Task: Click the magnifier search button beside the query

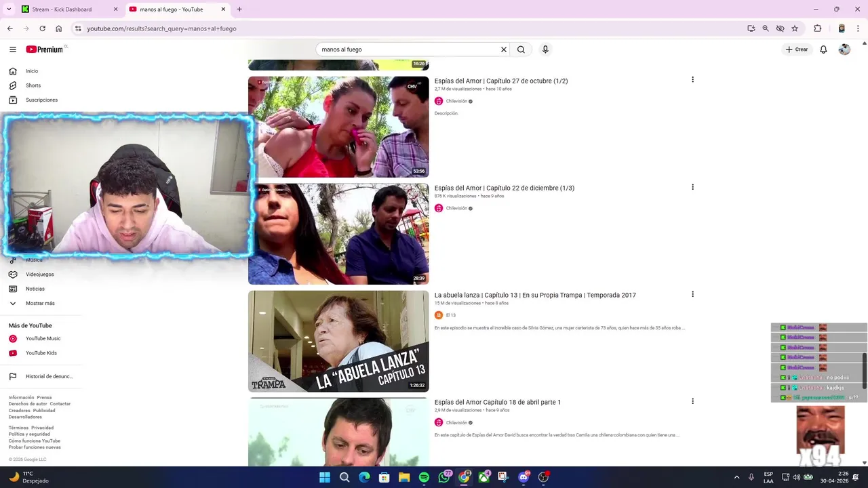Action: (521, 49)
